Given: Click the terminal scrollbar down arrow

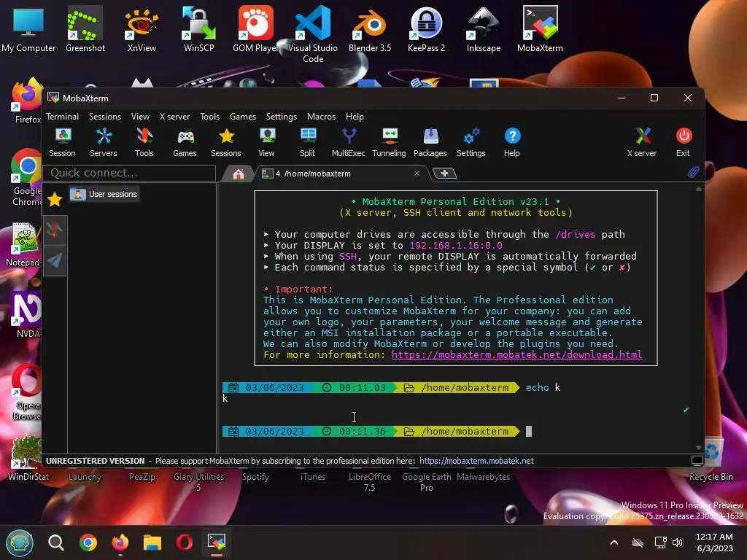Looking at the screenshot, I should pyautogui.click(x=698, y=448).
